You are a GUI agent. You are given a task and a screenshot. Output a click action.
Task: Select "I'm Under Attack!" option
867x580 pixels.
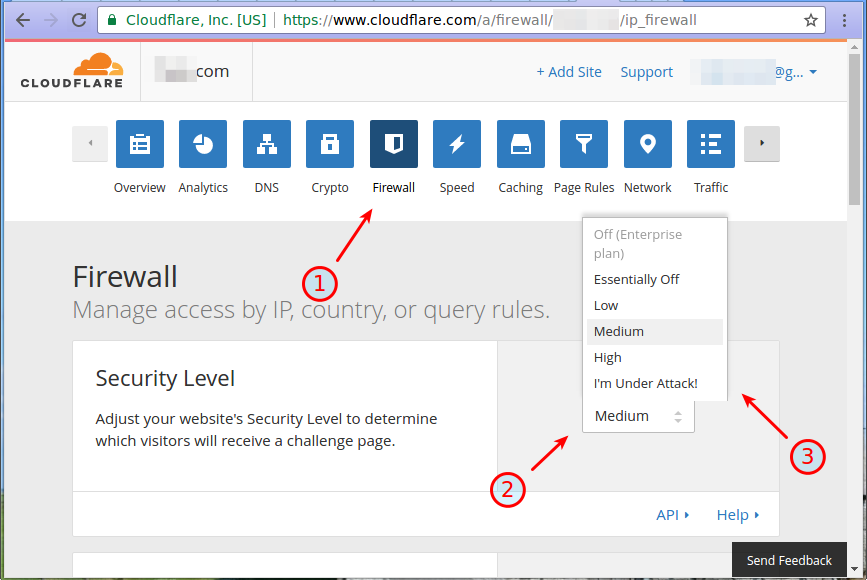pyautogui.click(x=655, y=383)
